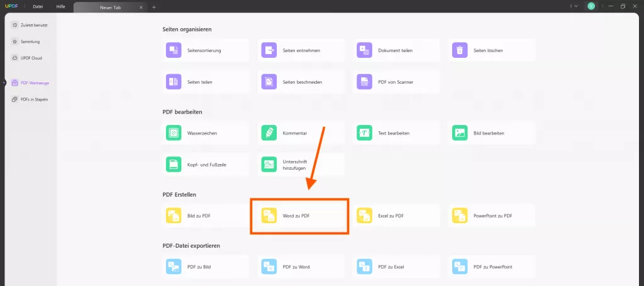The image size is (644, 286).
Task: Click the PDF zu Word label
Action: click(x=296, y=267)
